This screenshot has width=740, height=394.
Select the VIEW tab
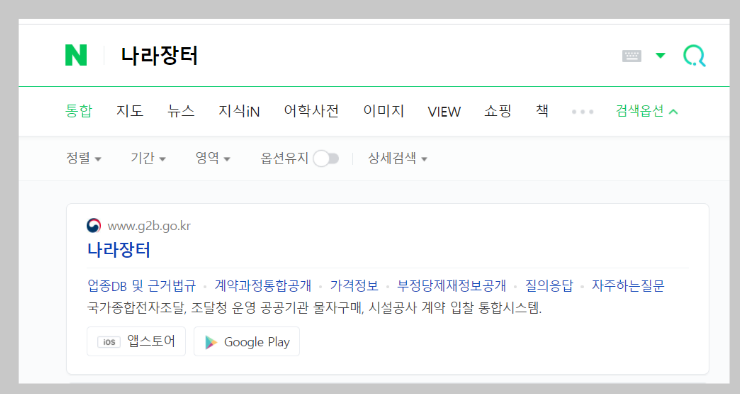point(444,112)
